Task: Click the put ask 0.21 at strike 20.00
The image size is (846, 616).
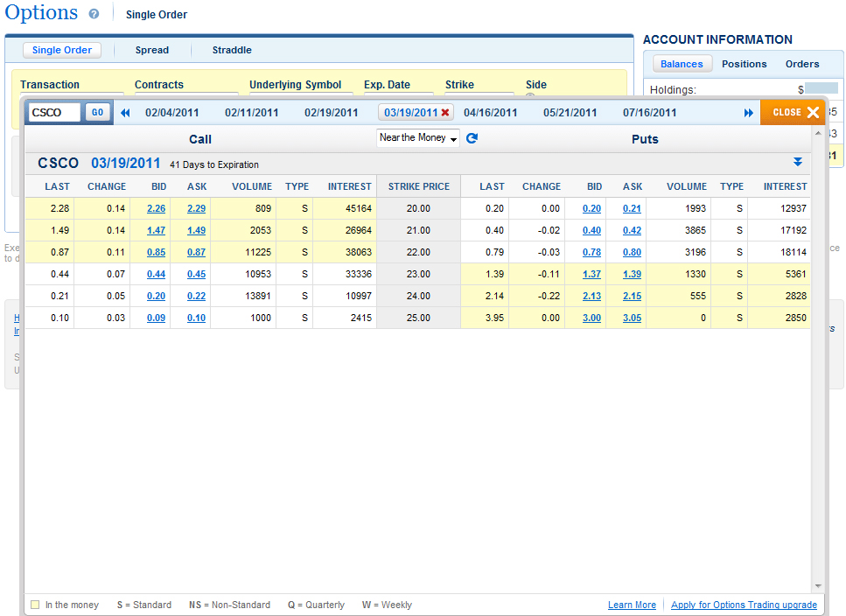Action: click(x=632, y=209)
